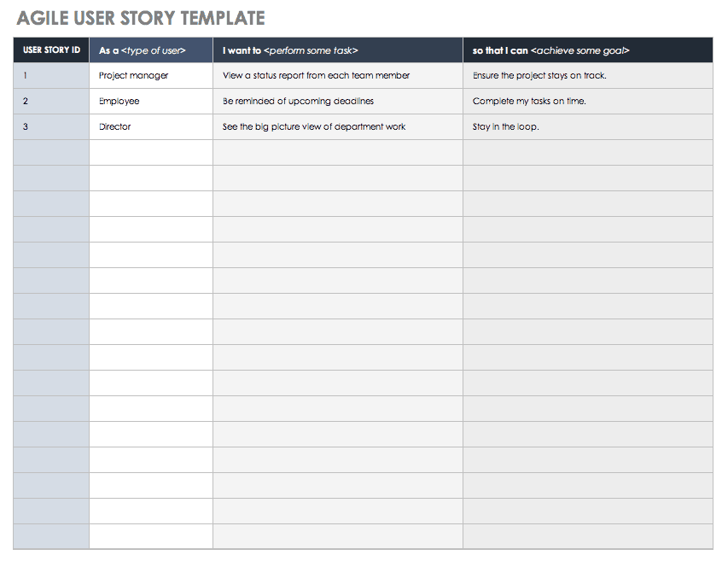Viewport: 728px width, 567px height.
Task: Select the User Story ID column header
Action: coord(51,50)
